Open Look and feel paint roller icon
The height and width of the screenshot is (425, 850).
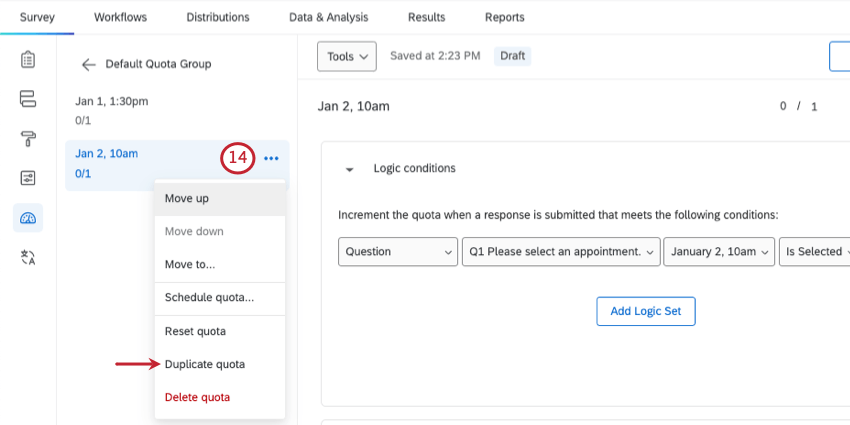pyautogui.click(x=28, y=138)
